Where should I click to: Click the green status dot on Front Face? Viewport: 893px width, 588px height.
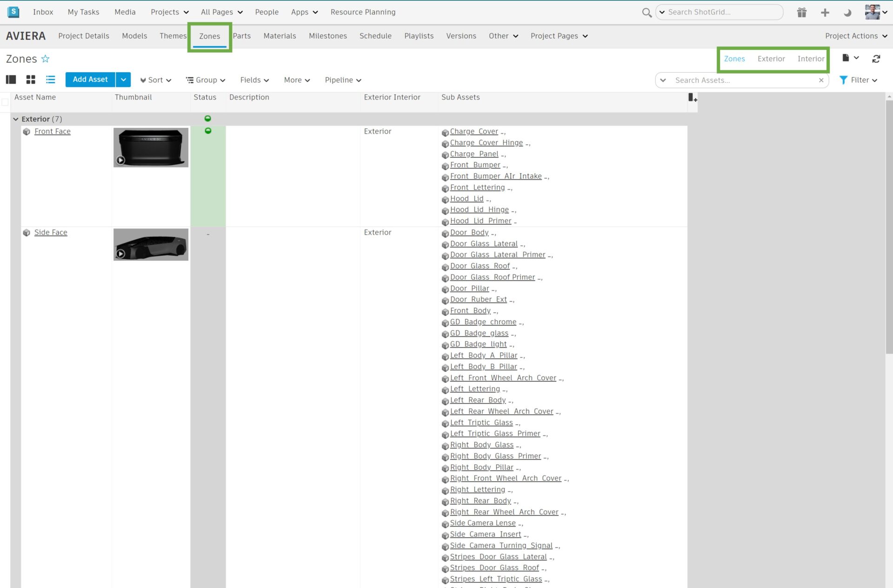pos(208,131)
